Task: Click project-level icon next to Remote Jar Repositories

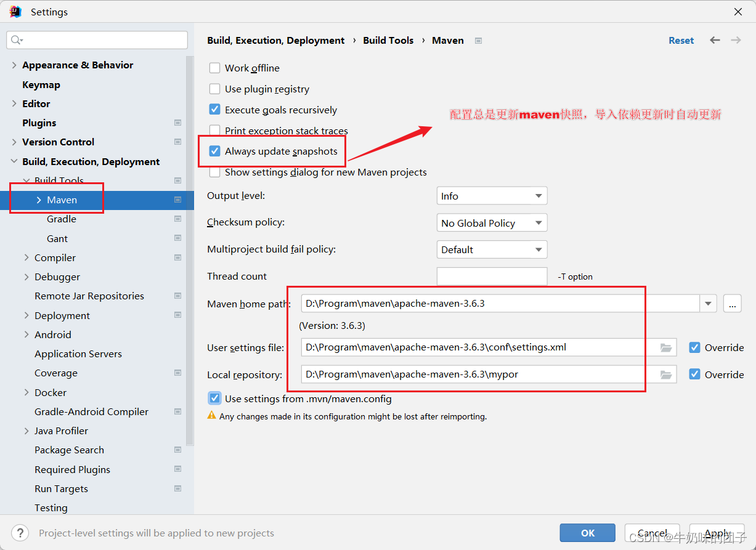Action: [177, 296]
